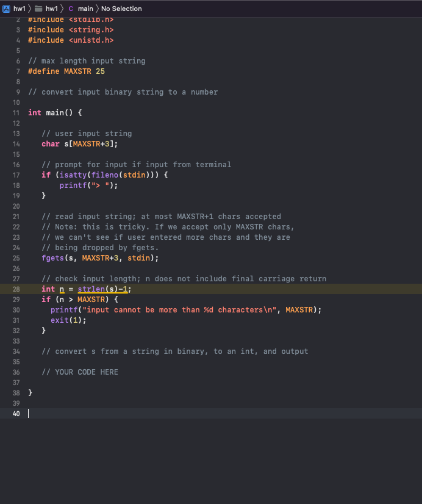Click 'int main() {' declaration

55,113
